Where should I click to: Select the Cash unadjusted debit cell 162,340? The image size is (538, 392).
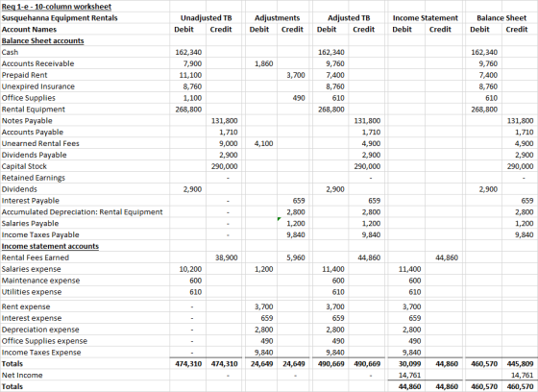[188, 52]
